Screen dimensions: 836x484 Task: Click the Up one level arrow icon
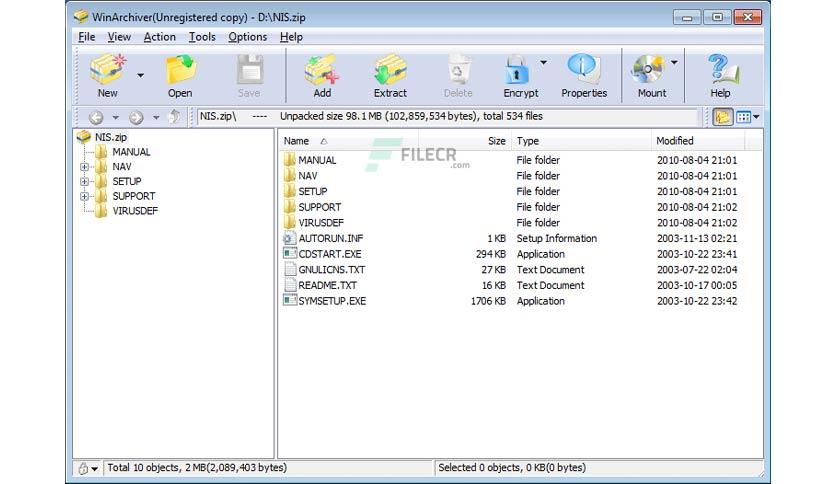click(x=174, y=116)
